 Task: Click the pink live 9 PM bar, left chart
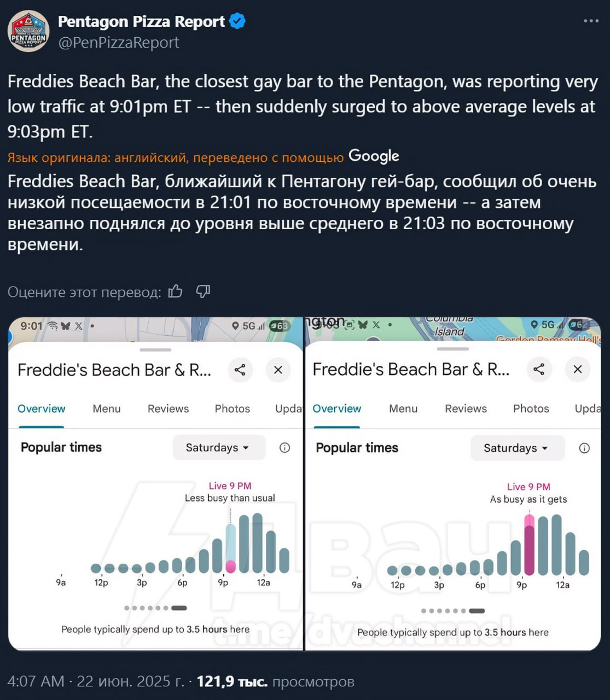[x=231, y=565]
